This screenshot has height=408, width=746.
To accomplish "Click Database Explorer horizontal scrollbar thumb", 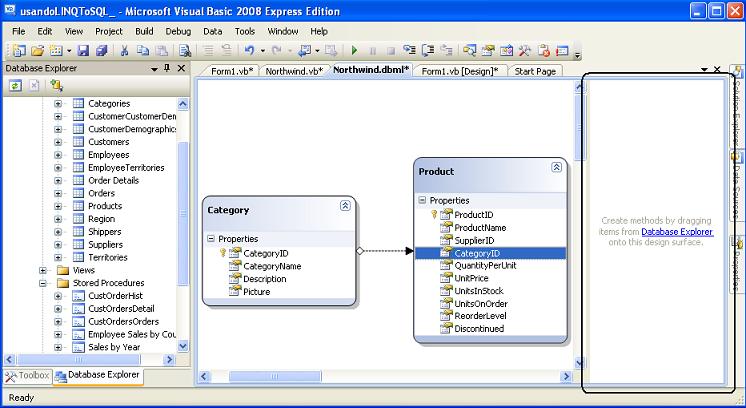I will tap(79, 359).
